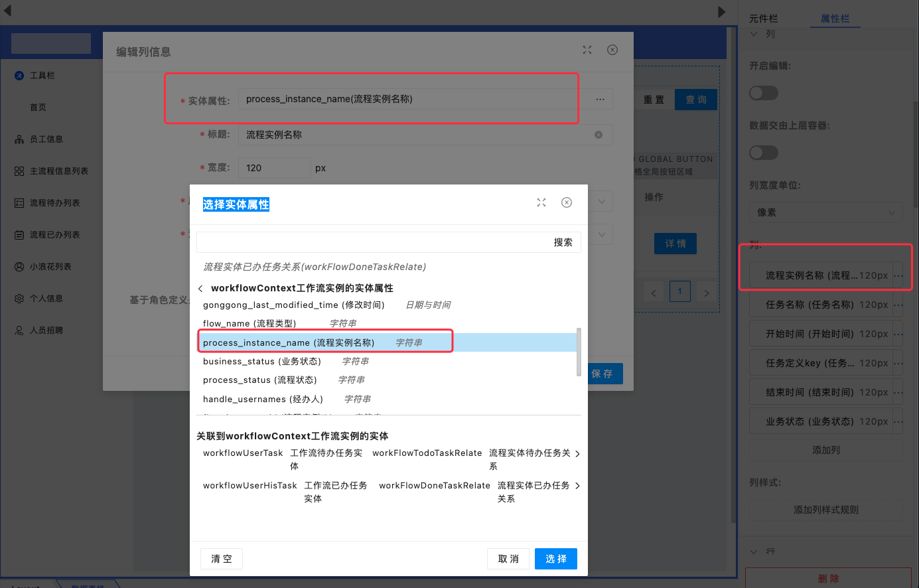
Task: Open the more options for 任务名称 column
Action: [898, 305]
